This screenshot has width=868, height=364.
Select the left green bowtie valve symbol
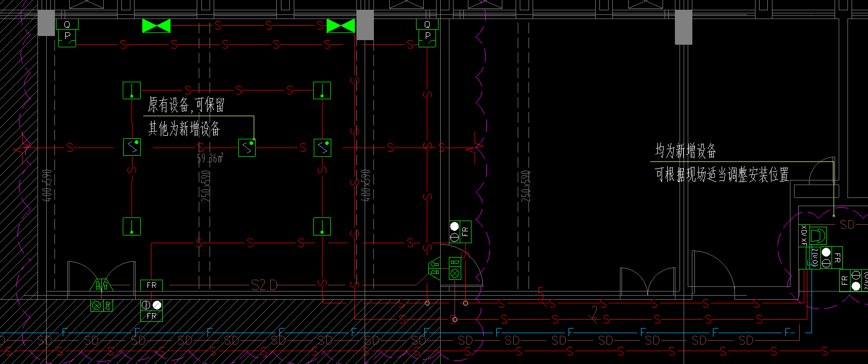click(156, 26)
